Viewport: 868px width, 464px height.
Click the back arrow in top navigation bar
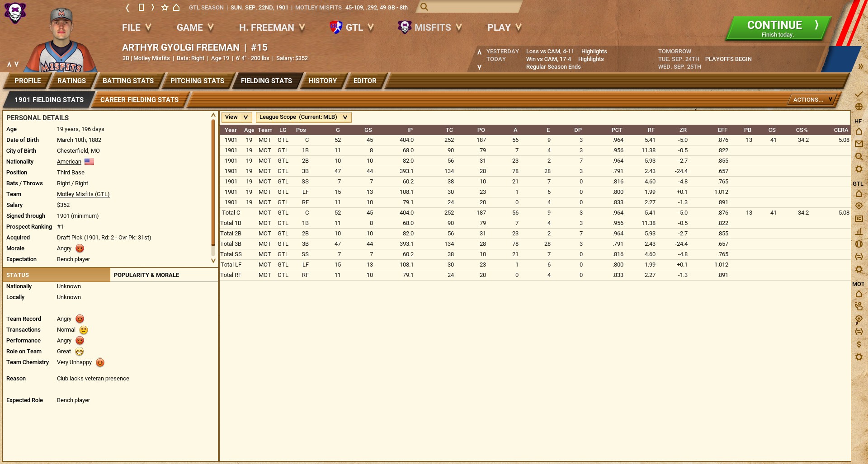[127, 8]
